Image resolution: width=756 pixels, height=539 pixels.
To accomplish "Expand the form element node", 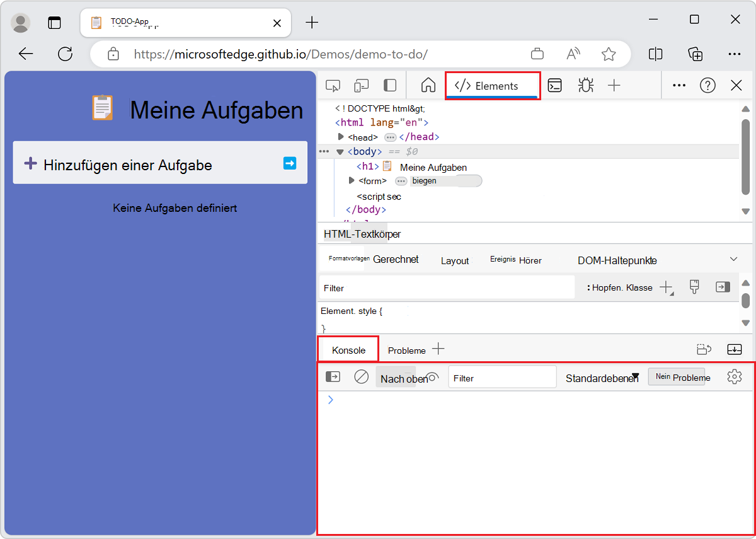I will pyautogui.click(x=351, y=181).
